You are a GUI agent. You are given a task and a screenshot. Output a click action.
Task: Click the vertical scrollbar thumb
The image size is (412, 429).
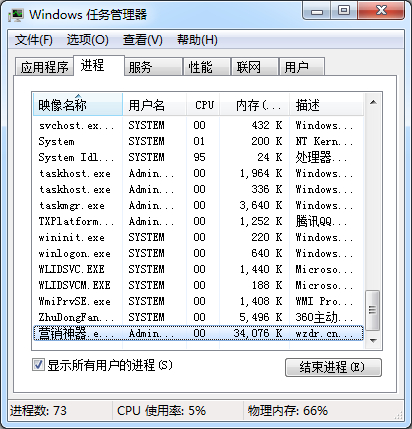click(373, 310)
